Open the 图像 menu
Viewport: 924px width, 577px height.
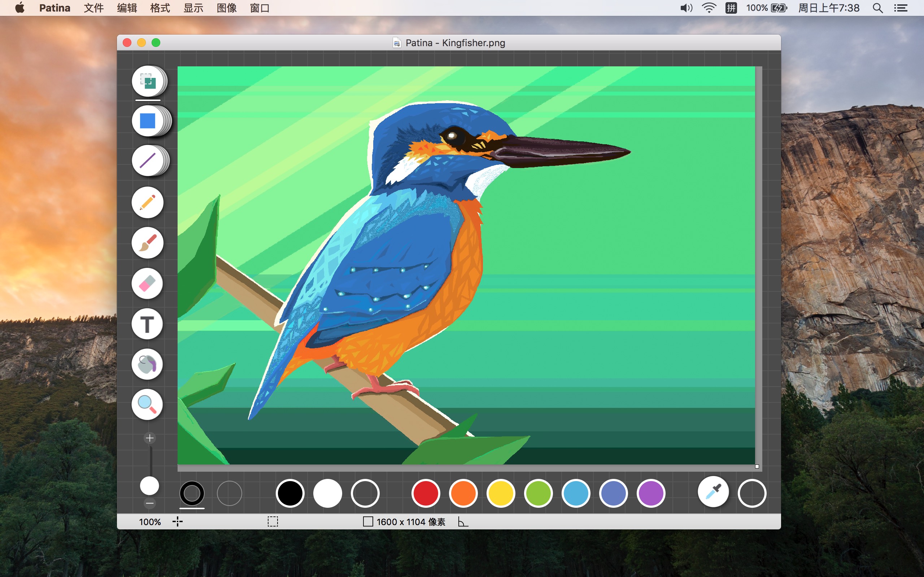pos(227,8)
